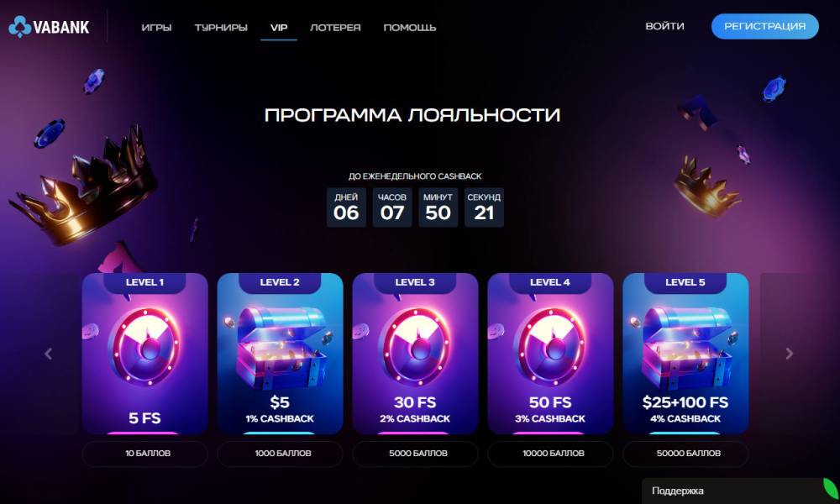Click the 50000 БАЛЛОВ pill

click(685, 454)
